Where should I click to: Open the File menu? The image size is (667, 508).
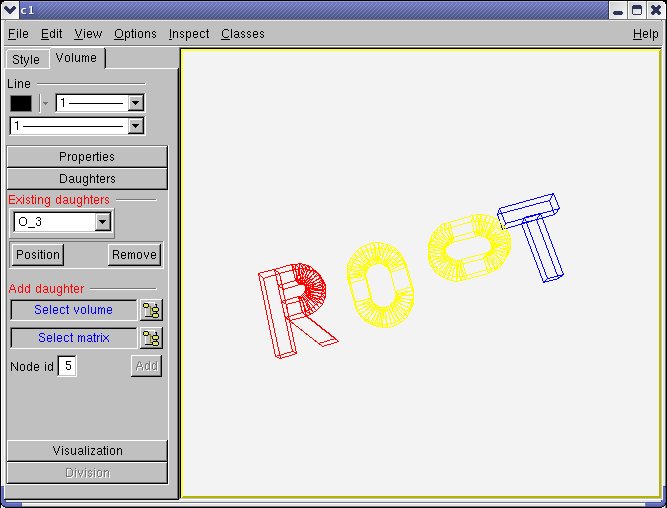click(x=18, y=34)
